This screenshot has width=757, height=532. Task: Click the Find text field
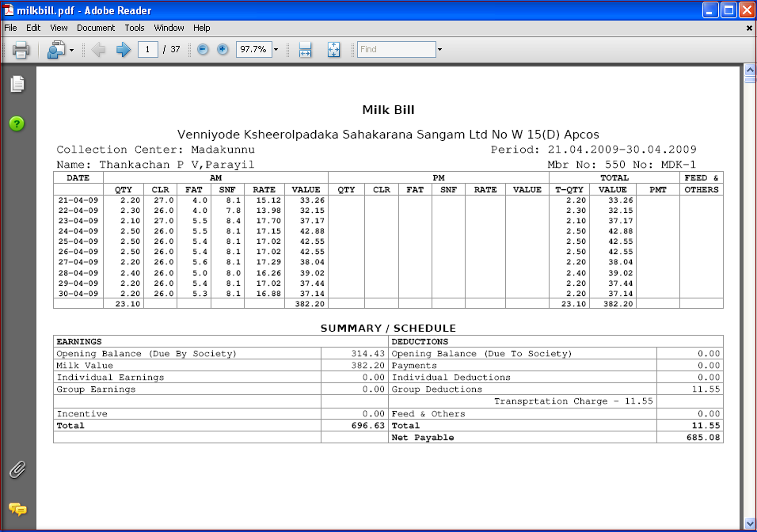(396, 49)
